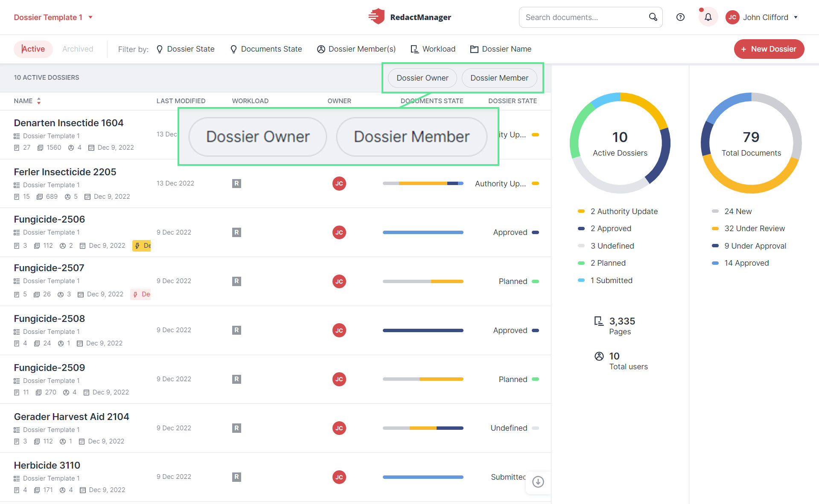Click owner avatar JC for Fungicide-2507
Viewport: 819px width, 504px height.
[x=339, y=281]
